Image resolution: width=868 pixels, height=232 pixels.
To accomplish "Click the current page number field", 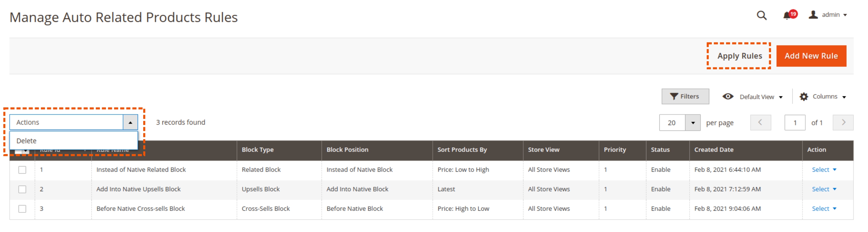I will pos(795,123).
